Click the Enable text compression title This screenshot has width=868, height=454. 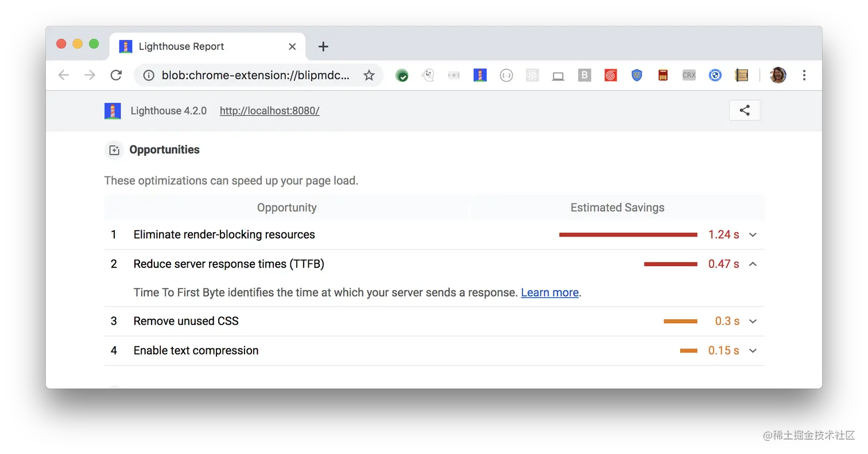(x=196, y=351)
